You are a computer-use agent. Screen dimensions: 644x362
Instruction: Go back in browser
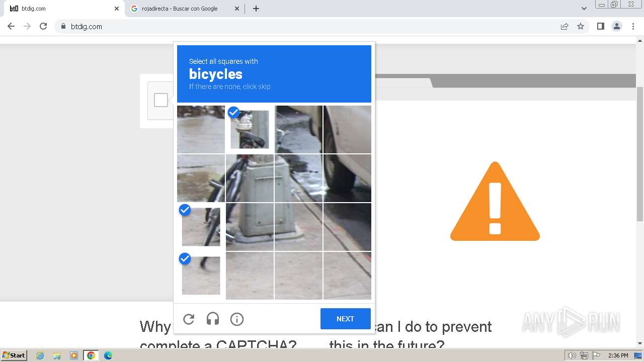[x=11, y=26]
